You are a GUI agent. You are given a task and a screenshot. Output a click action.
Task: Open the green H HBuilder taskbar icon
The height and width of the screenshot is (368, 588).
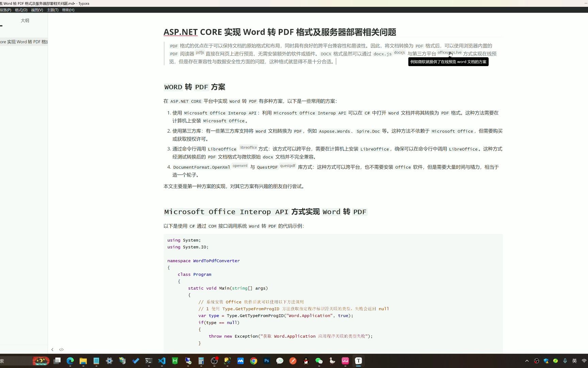(175, 361)
